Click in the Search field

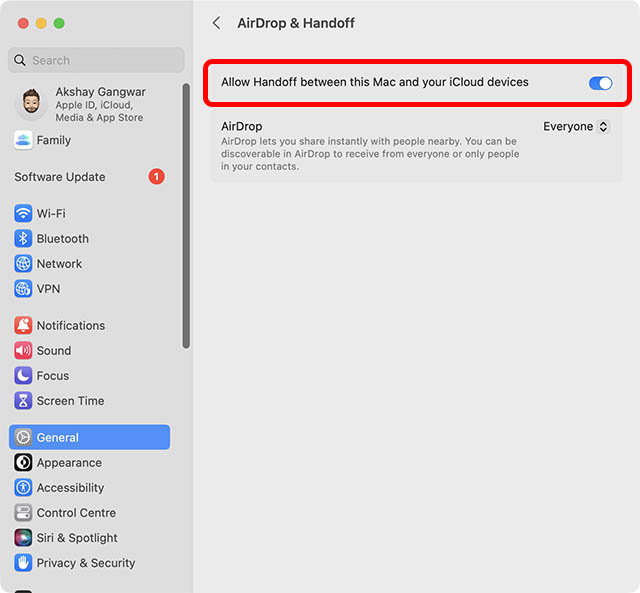click(x=96, y=60)
